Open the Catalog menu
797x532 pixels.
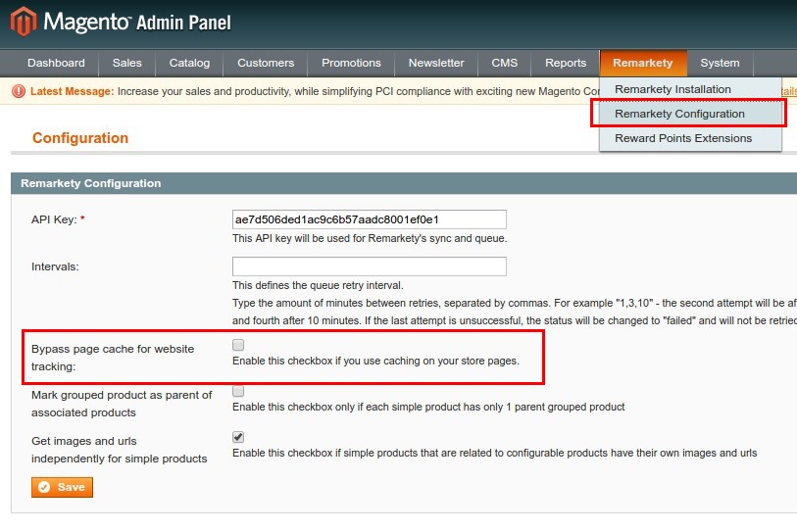click(189, 63)
